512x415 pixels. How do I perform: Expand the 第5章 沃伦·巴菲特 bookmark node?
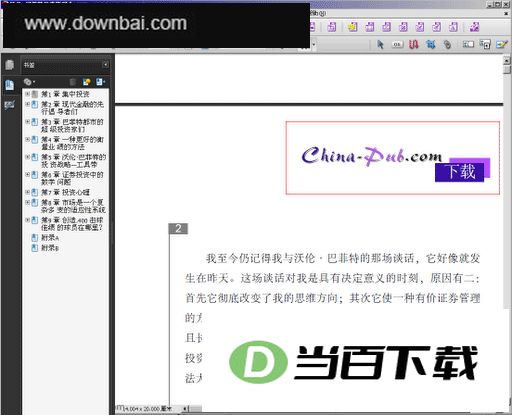(28, 157)
